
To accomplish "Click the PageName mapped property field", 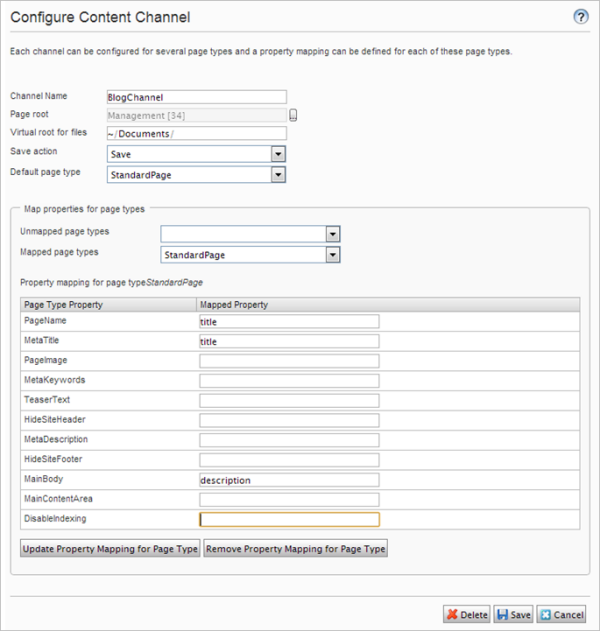I will point(289,322).
